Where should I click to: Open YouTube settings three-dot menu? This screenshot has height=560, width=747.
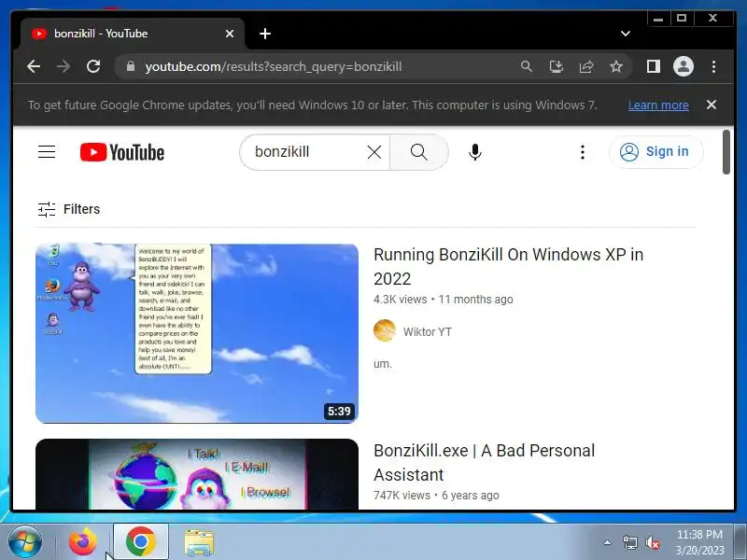(x=582, y=152)
